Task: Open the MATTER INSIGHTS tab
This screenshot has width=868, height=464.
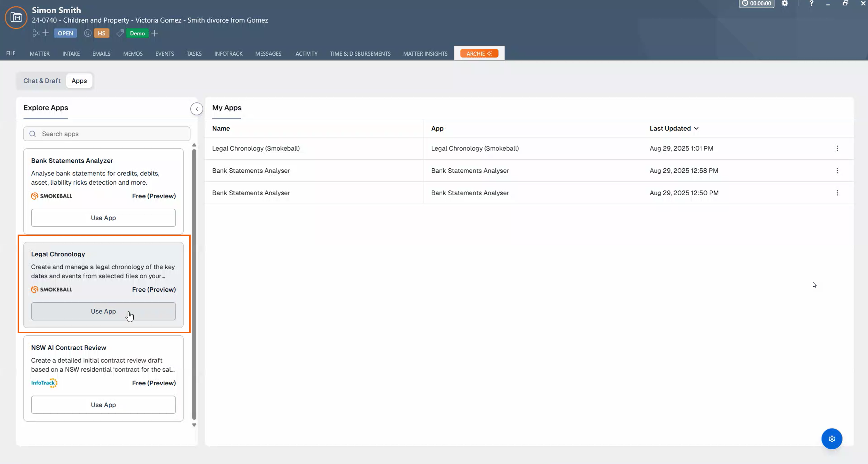Action: (425, 54)
